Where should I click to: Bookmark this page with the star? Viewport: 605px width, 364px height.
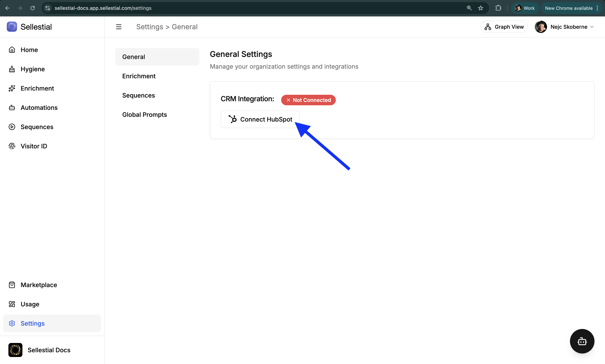[481, 8]
